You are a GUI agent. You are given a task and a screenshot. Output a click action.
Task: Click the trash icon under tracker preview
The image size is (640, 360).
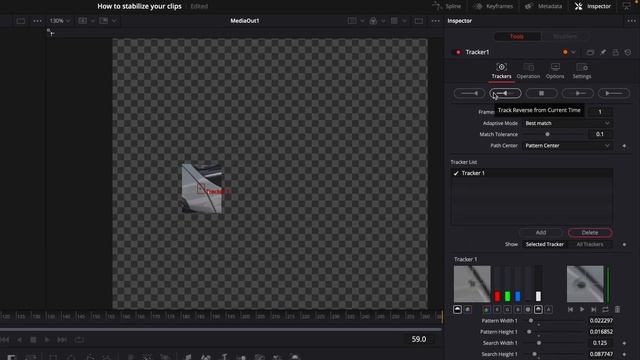618,310
